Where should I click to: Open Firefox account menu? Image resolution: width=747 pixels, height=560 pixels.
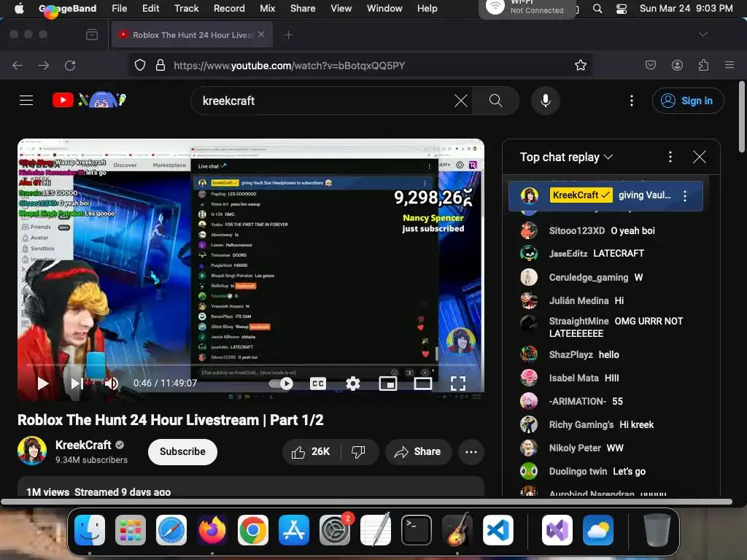677,65
